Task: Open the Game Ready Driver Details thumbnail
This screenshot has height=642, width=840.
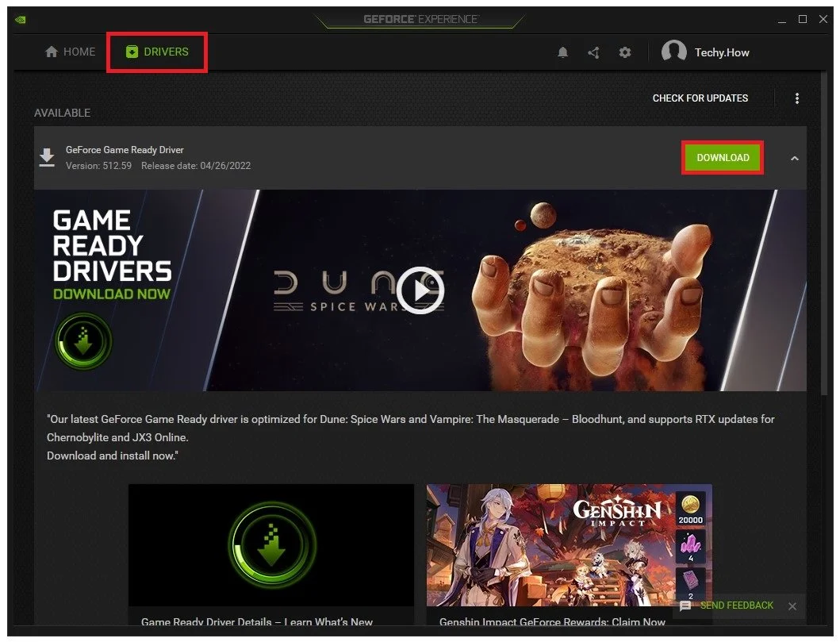Action: click(271, 545)
